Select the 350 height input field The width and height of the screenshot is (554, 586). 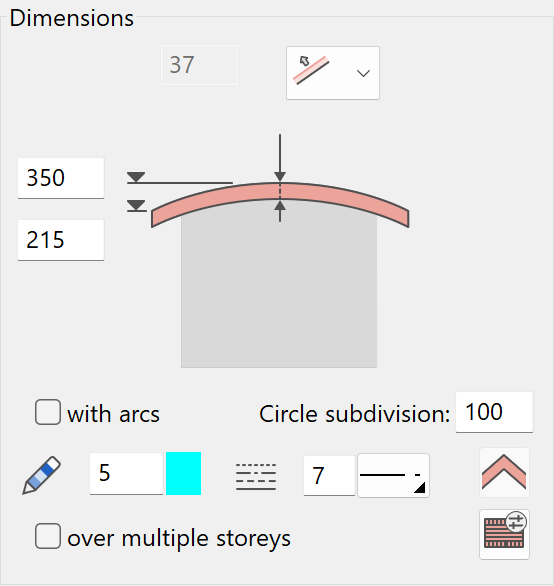point(61,178)
